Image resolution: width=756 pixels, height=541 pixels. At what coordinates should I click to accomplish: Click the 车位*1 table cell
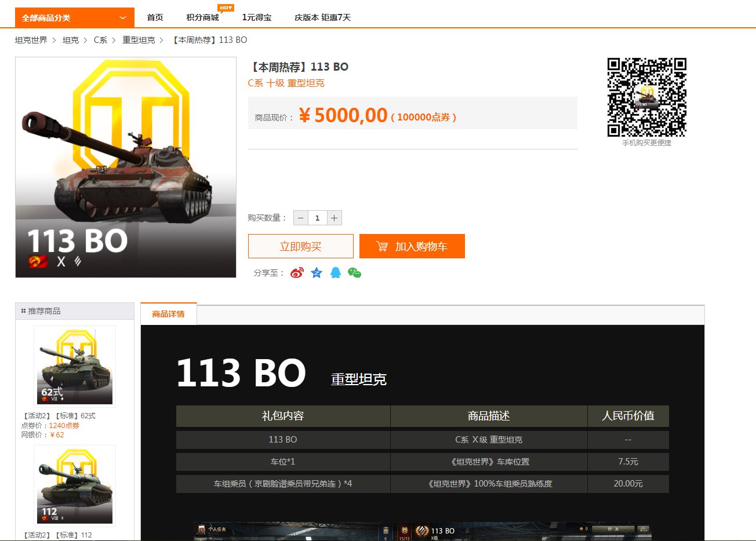coord(283,462)
